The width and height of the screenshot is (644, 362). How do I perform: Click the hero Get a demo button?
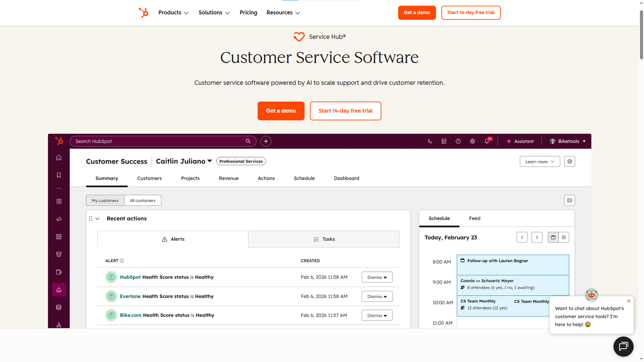[x=281, y=111]
